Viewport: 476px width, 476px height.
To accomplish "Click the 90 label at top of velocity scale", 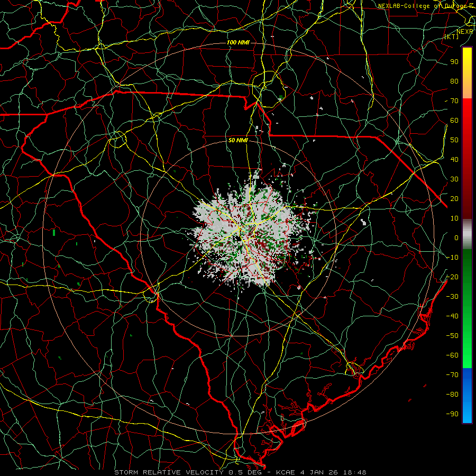I will click(x=454, y=62).
